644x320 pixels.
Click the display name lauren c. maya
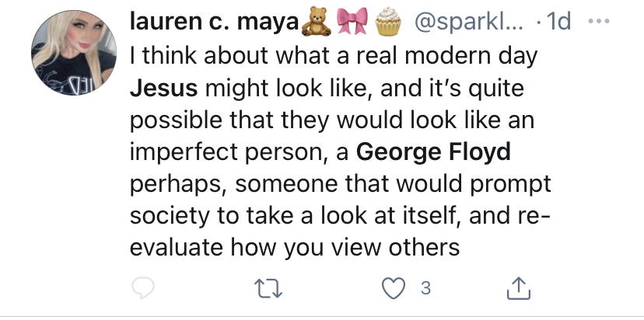coord(214,22)
